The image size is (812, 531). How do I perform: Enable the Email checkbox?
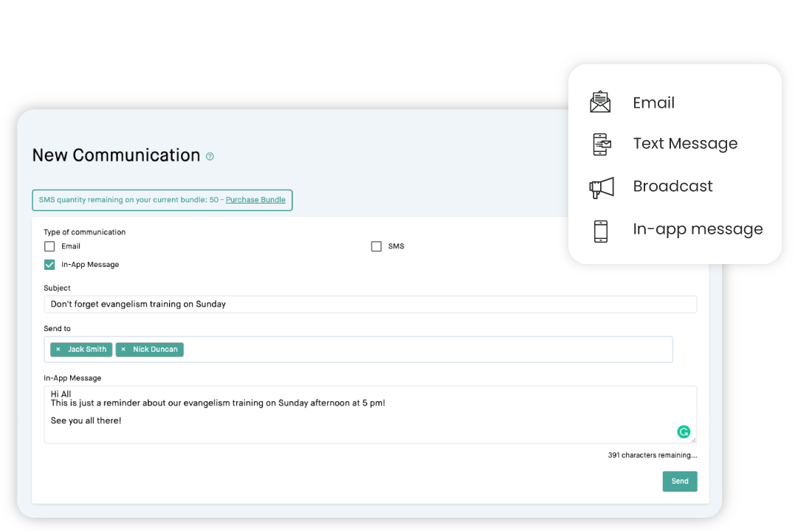click(49, 246)
